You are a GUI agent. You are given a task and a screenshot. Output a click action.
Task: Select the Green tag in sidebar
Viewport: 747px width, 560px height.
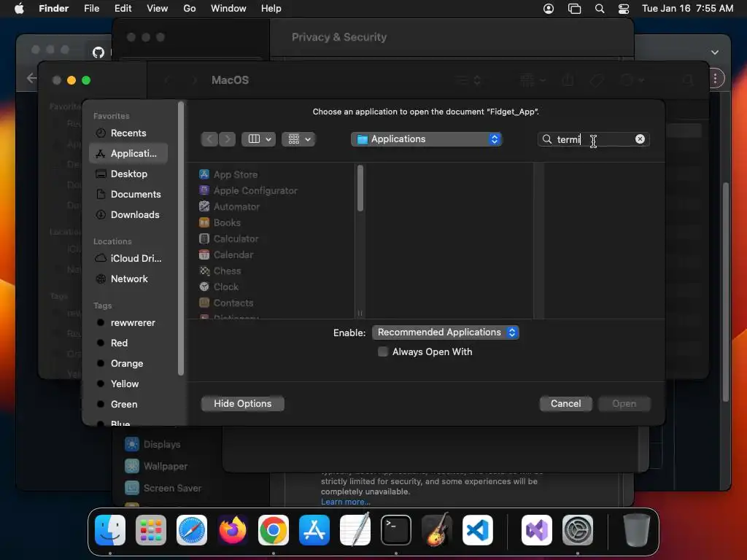click(x=128, y=404)
